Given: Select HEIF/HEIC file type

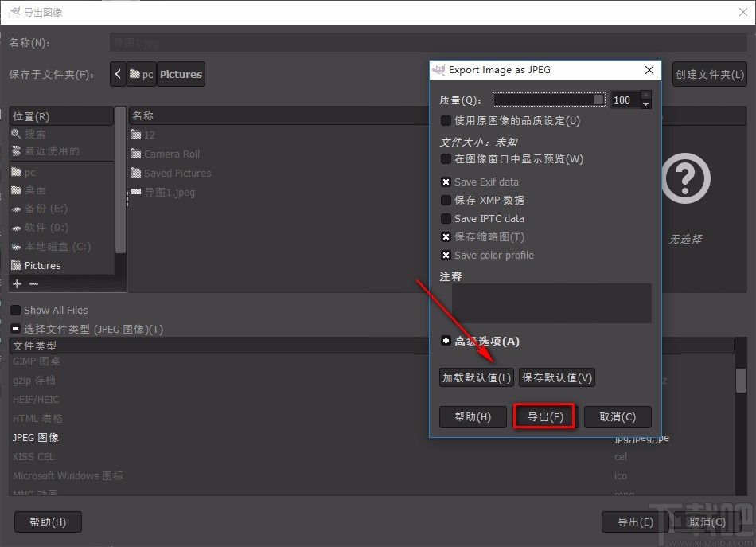Looking at the screenshot, I should tap(36, 400).
